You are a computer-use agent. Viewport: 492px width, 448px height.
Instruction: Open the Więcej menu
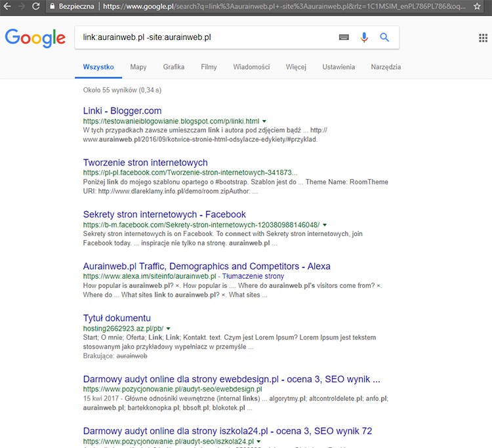[296, 67]
